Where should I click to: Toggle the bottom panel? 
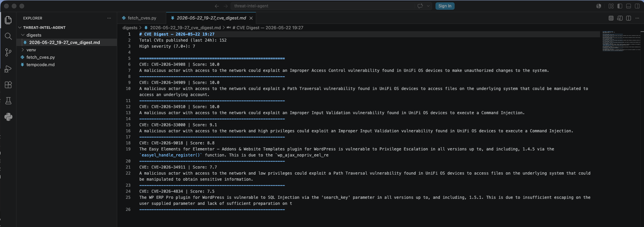(629, 6)
